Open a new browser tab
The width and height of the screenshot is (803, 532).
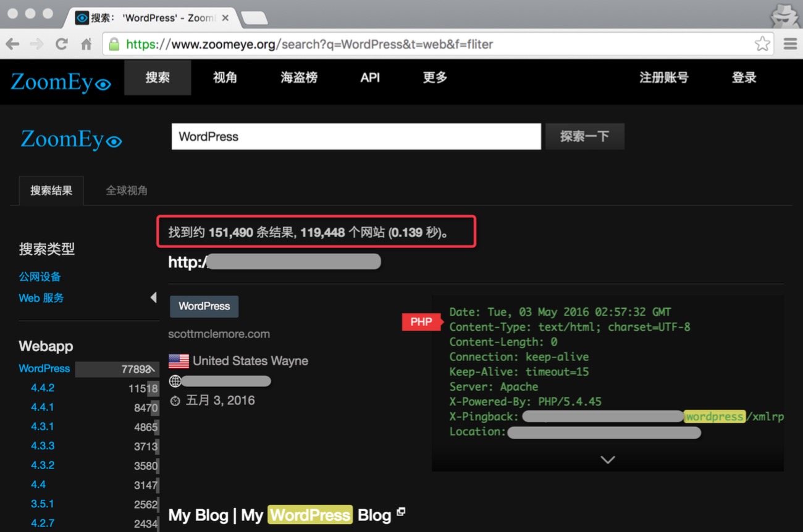(x=254, y=18)
